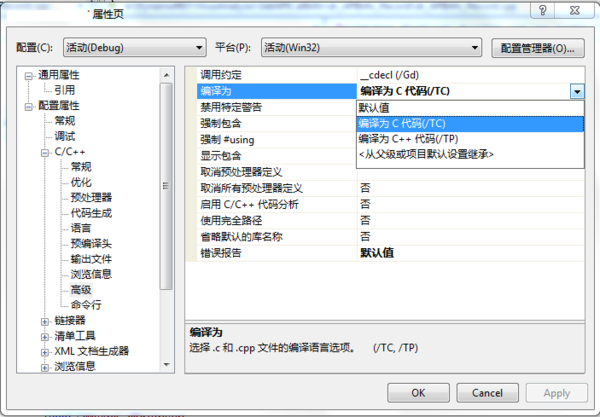Select the 省略默认的库名称 property row

pyautogui.click(x=390, y=237)
